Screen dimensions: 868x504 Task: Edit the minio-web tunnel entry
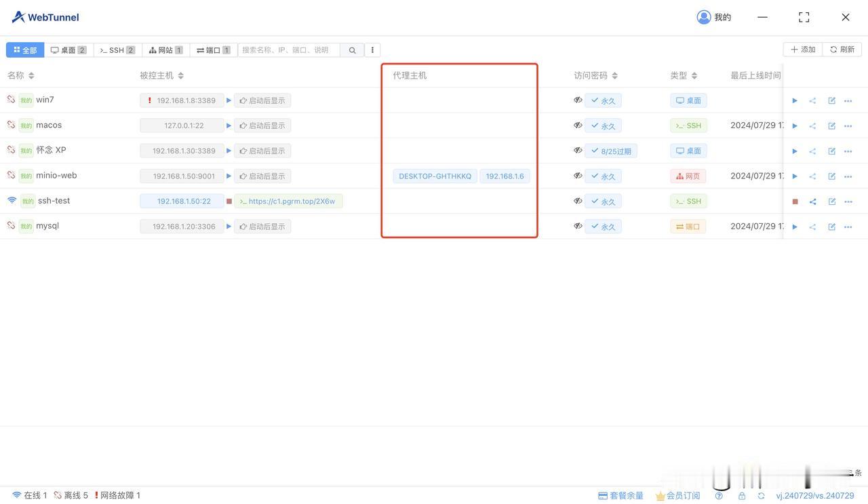[831, 176]
